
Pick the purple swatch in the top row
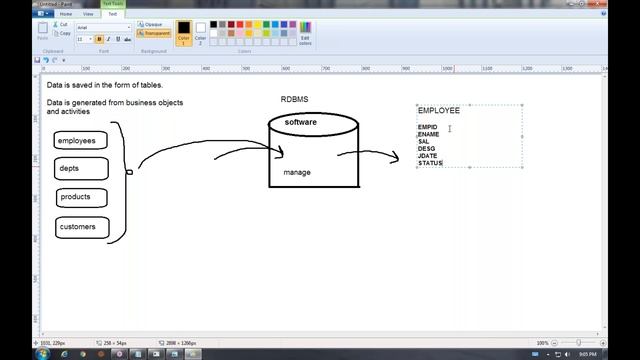point(293,24)
